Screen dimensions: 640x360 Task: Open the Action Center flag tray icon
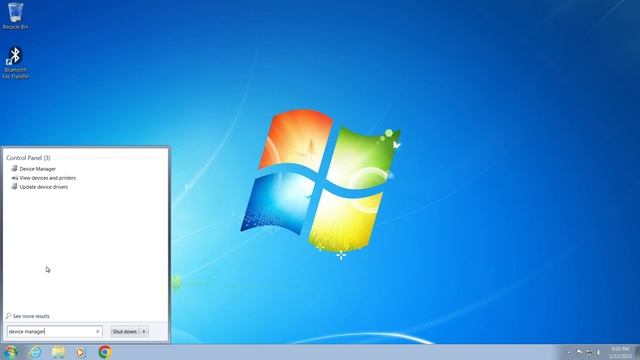[580, 352]
